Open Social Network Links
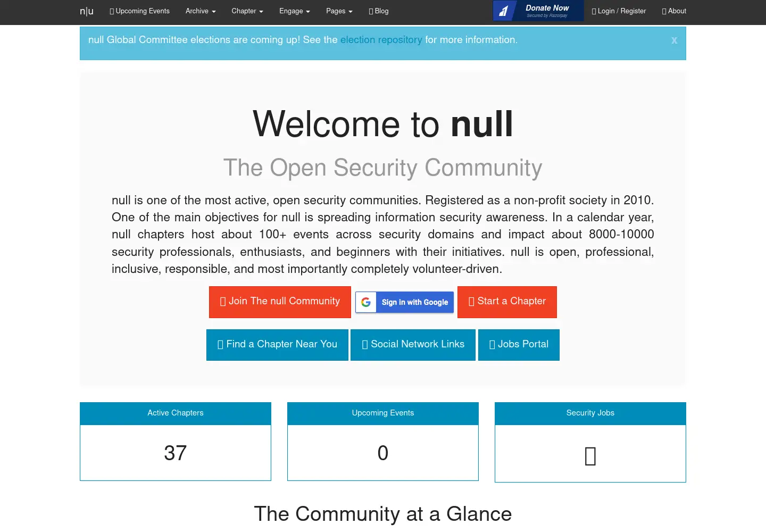Screen dimensions: 766x532 click(x=413, y=345)
